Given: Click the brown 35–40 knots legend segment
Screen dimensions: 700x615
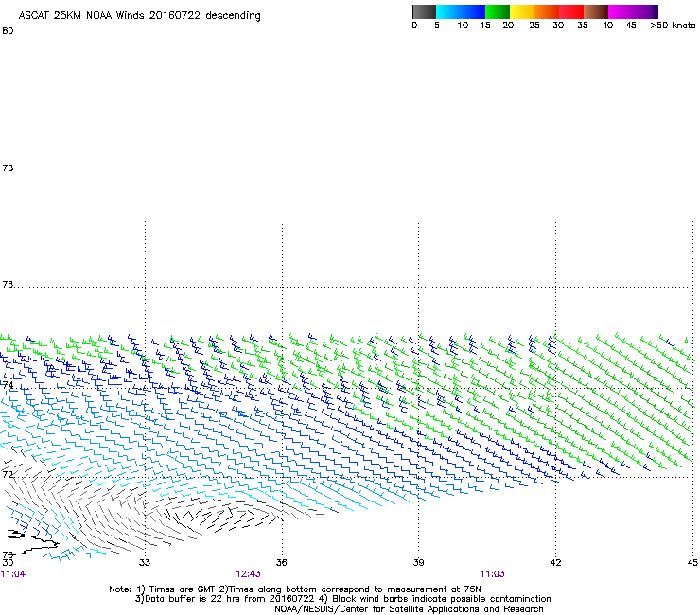Looking at the screenshot, I should tap(596, 11).
